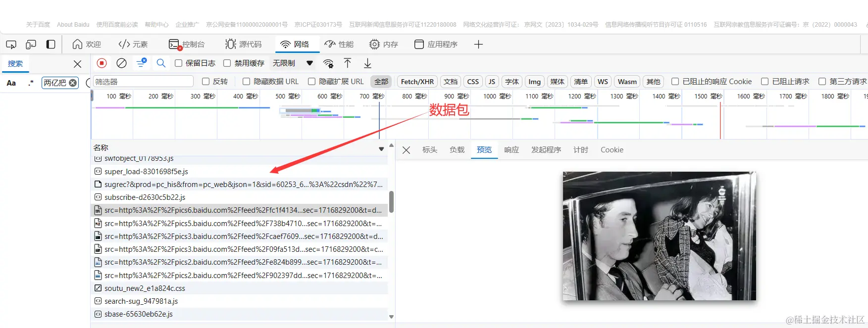Switch to the 源代码 sources tab
The height and width of the screenshot is (328, 868).
tap(243, 45)
